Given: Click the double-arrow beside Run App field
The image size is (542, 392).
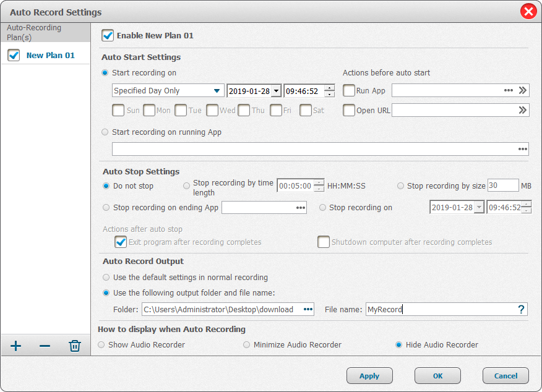Looking at the screenshot, I should point(523,90).
